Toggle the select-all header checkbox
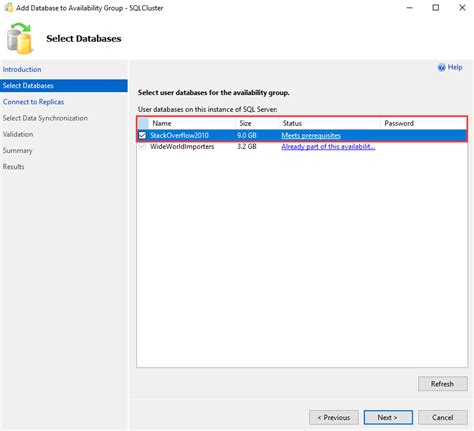Image resolution: width=474 pixels, height=431 pixels. [143, 123]
